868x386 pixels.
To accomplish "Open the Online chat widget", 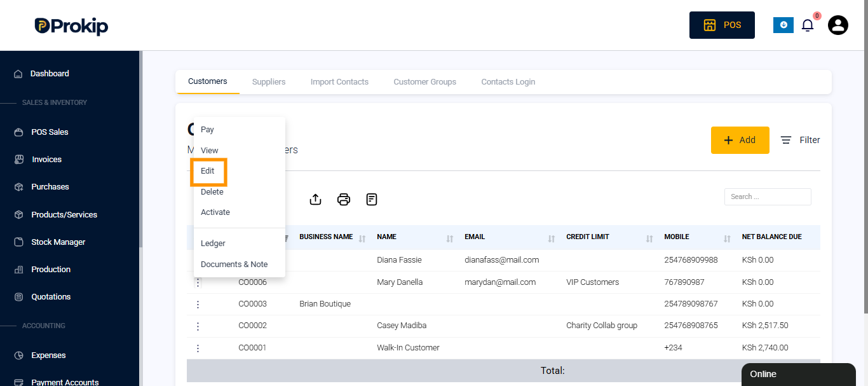I will 799,375.
